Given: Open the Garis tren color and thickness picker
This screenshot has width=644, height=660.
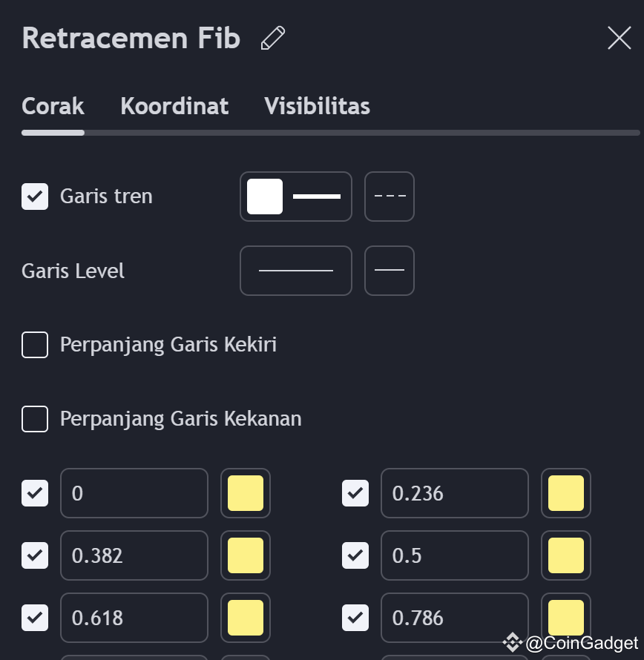Looking at the screenshot, I should tap(296, 197).
